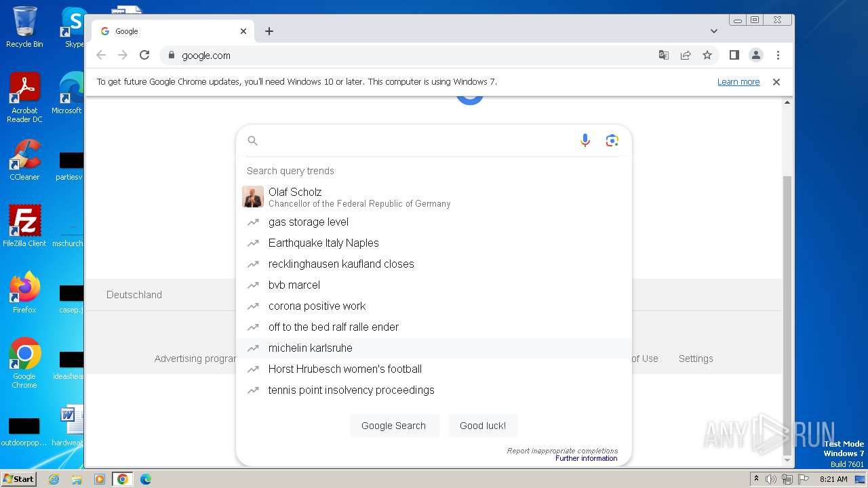Dismiss the Chrome update notification bar
This screenshot has height=488, width=868.
(776, 82)
